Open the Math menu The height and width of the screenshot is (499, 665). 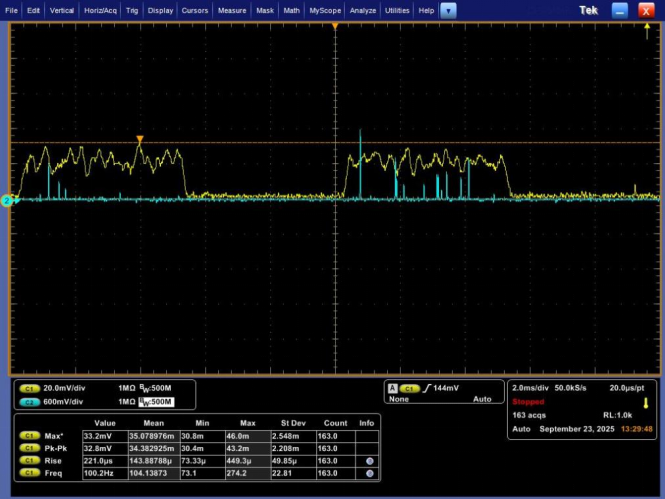(x=291, y=11)
